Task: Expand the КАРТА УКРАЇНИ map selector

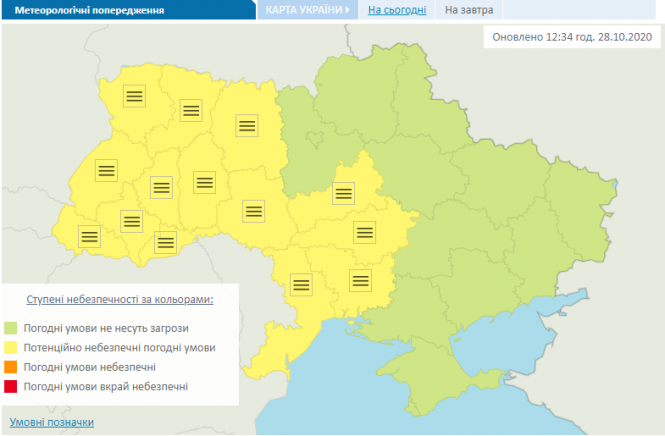Action: (307, 10)
